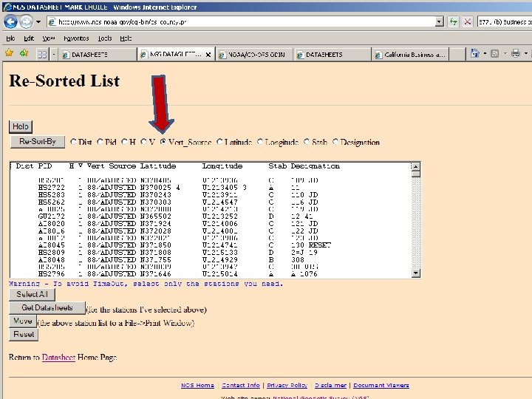Click the Print icon
Viewport: 532px width, 399px height.
[x=516, y=53]
